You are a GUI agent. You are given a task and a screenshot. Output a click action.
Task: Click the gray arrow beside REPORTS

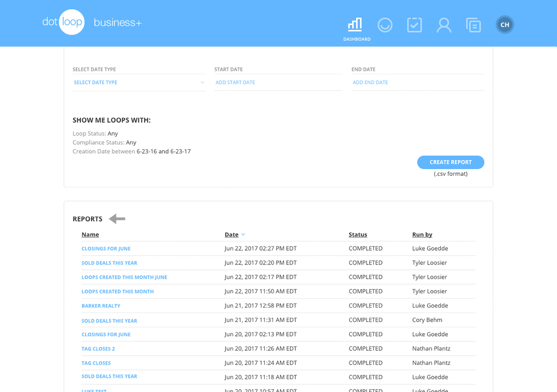coord(117,218)
